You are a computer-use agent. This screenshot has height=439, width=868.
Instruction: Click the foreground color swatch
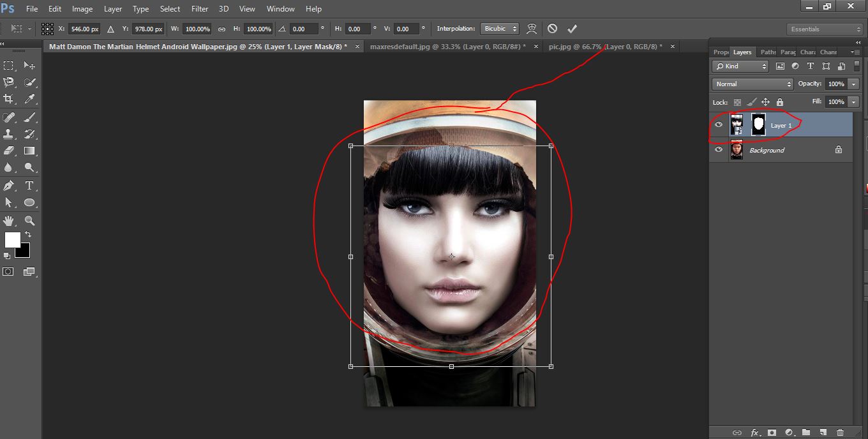pos(12,240)
